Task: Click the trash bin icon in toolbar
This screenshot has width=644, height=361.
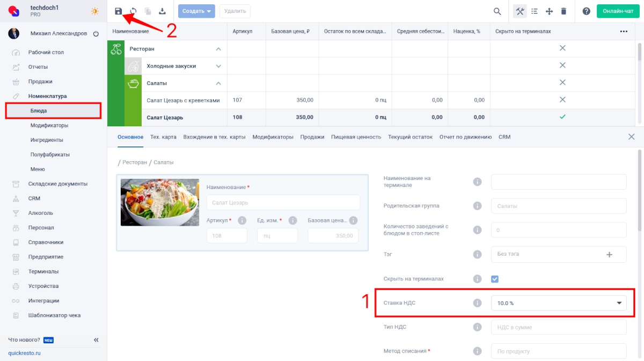Action: coord(563,11)
